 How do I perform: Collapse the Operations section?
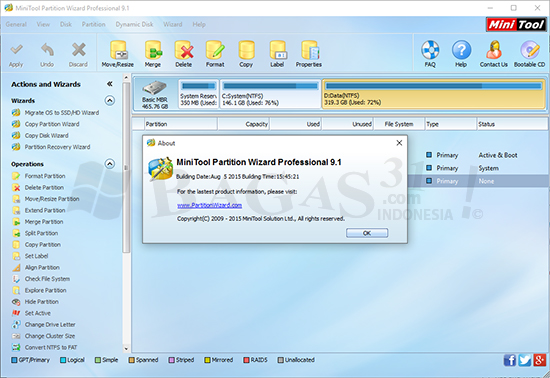pyautogui.click(x=110, y=164)
